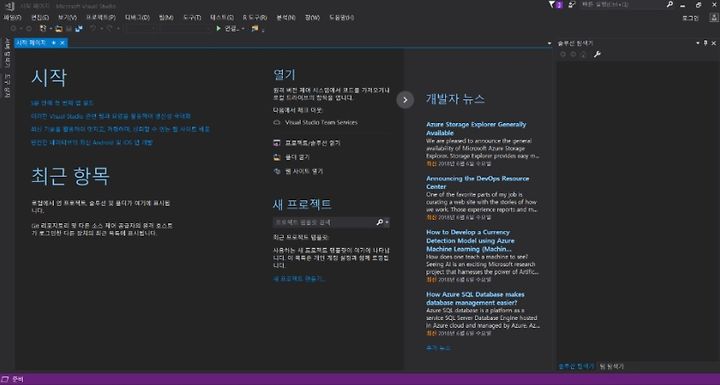The width and height of the screenshot is (720, 385).
Task: Open the 분석(N) menu
Action: click(286, 17)
